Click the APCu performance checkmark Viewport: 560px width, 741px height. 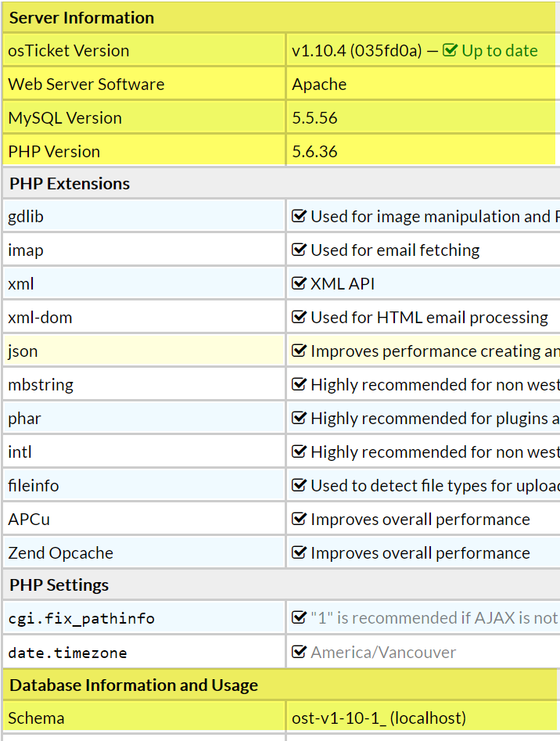point(299,519)
